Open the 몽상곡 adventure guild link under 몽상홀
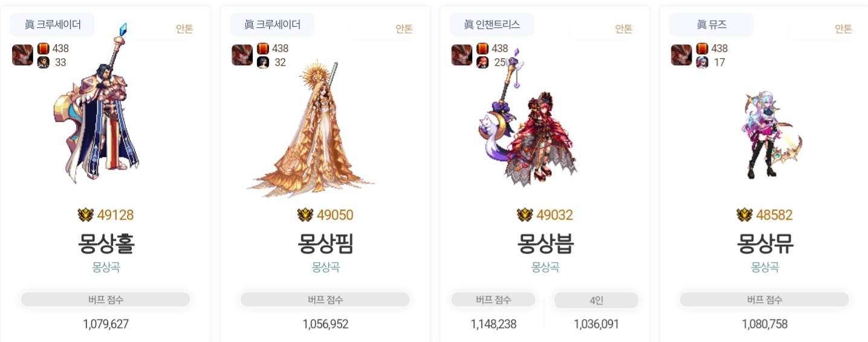This screenshot has width=868, height=342. [106, 267]
